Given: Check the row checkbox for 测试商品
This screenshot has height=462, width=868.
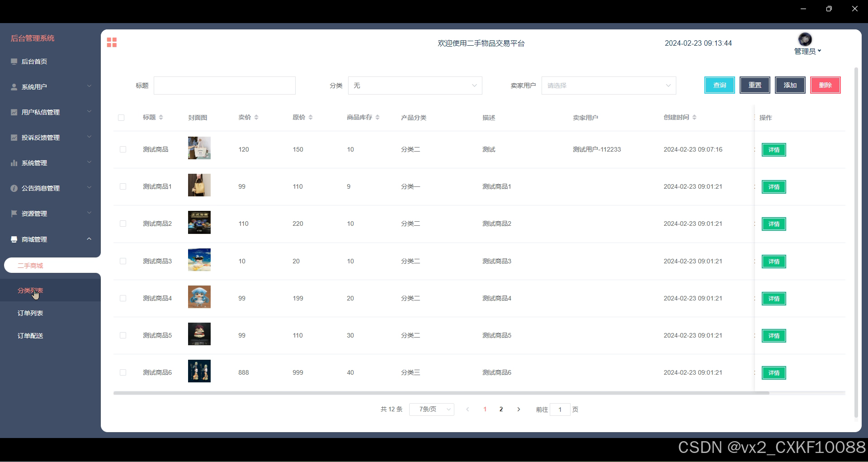Looking at the screenshot, I should coord(123,149).
